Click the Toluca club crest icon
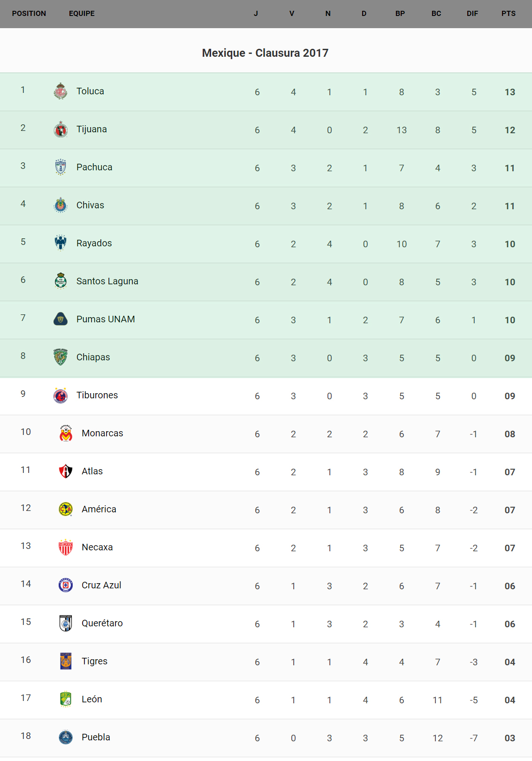532x761 pixels. (61, 91)
